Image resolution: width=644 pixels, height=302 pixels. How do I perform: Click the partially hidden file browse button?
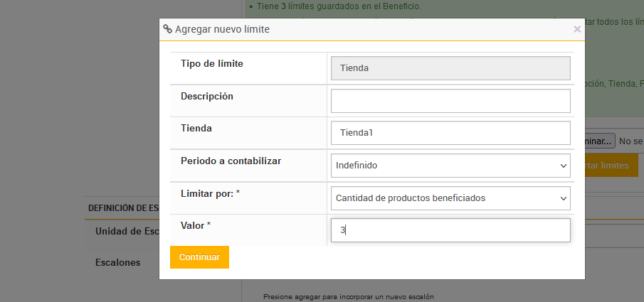(x=599, y=141)
